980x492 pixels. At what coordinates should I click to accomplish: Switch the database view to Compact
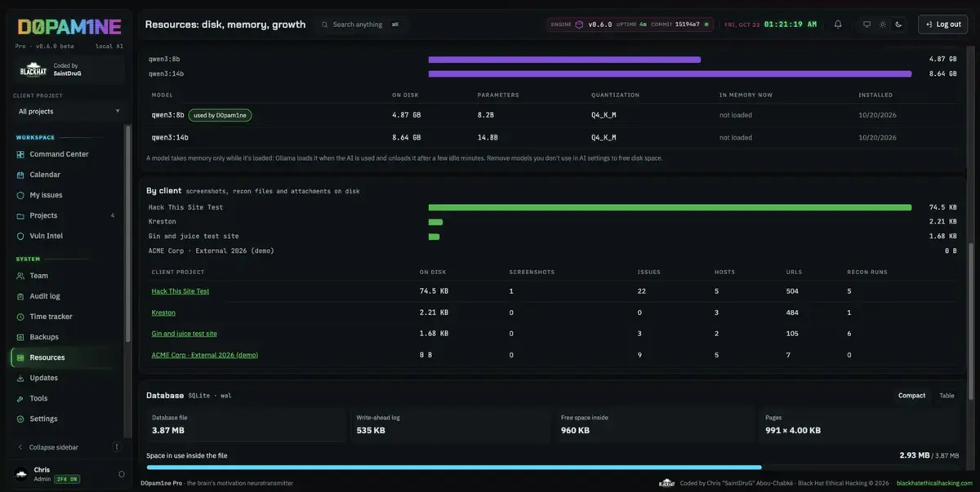pos(911,396)
